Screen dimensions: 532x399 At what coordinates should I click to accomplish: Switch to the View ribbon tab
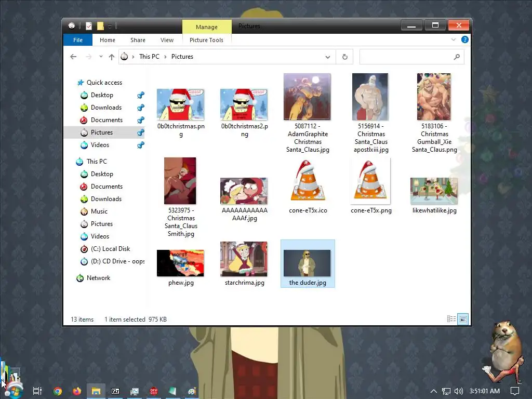point(167,40)
